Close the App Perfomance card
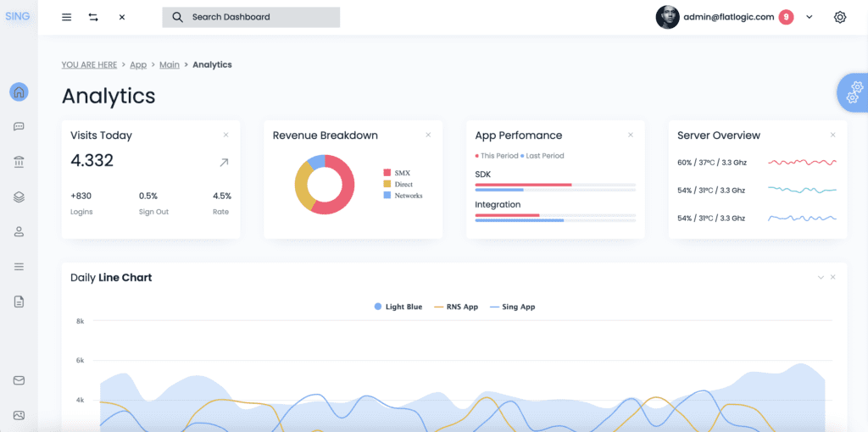The image size is (868, 432). pos(631,135)
